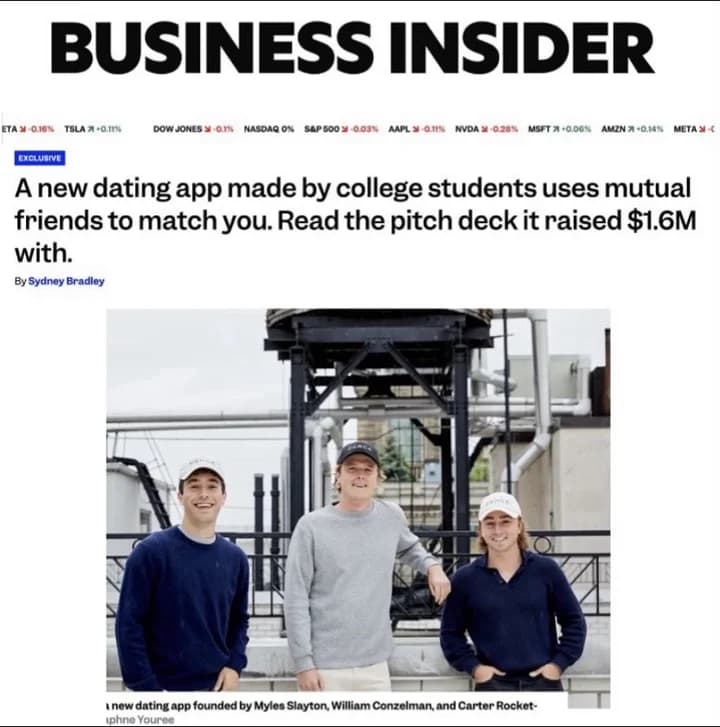Click the NVDA ticker down arrow
Image resolution: width=720 pixels, height=727 pixels.
point(487,129)
